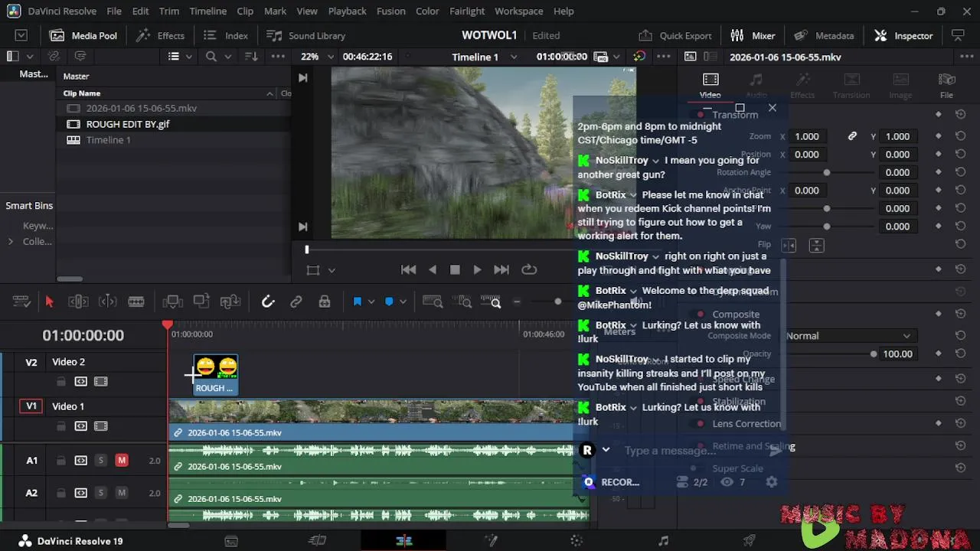Open the Metadata panel

click(824, 35)
